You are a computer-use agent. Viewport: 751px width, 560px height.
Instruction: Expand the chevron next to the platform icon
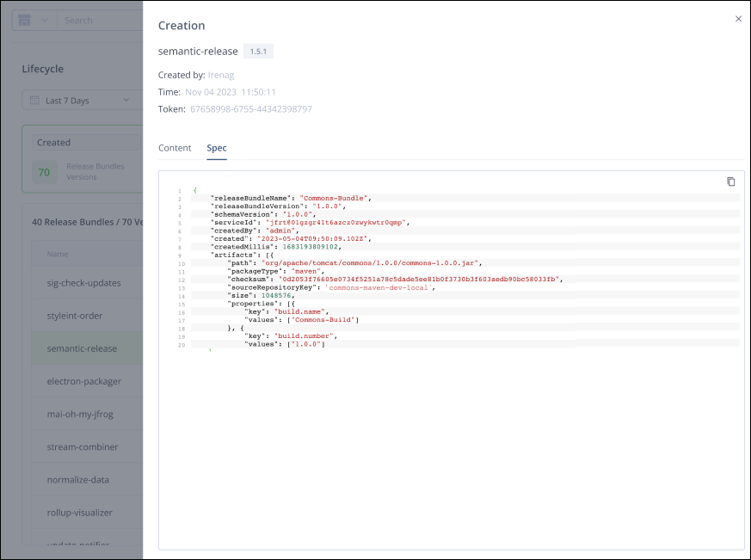tap(44, 19)
